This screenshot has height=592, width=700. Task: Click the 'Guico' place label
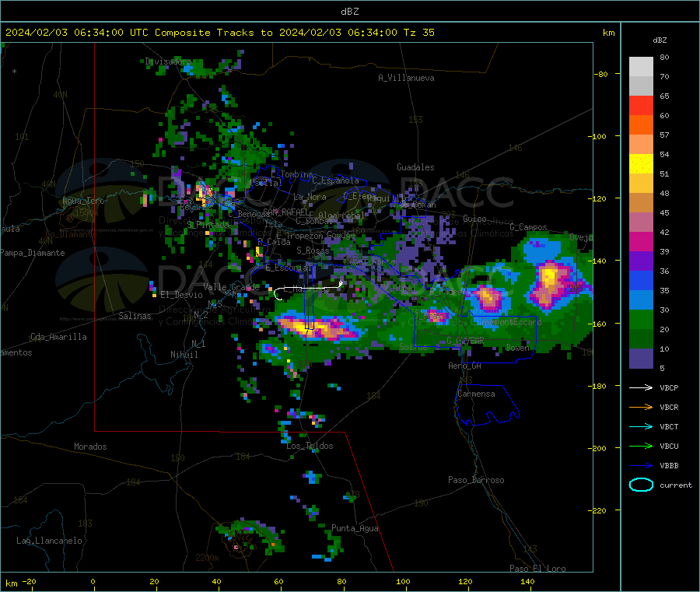[474, 219]
